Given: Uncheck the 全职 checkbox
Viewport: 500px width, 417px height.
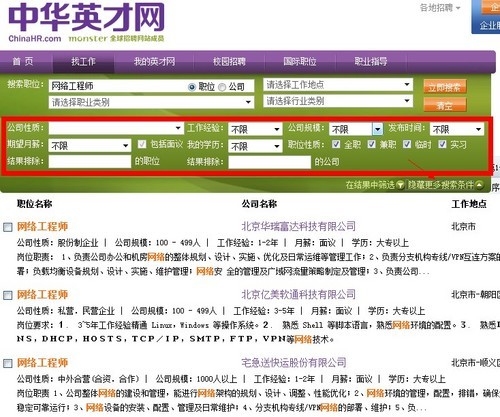Looking at the screenshot, I should (336, 144).
